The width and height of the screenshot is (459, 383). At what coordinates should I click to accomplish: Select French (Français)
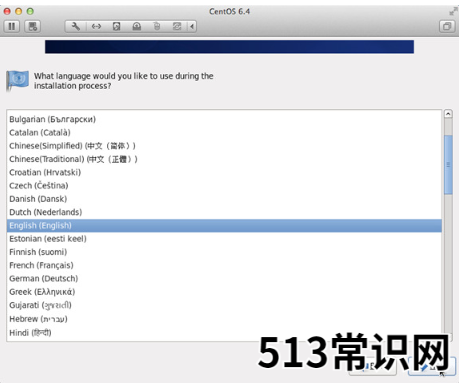(224, 265)
